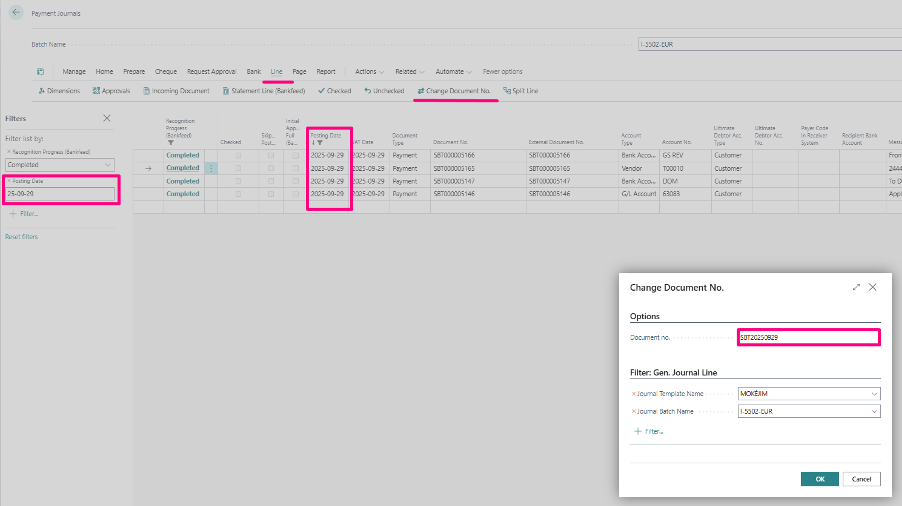Toggle Checked box for SBT000005147 row
The height and width of the screenshot is (506, 902).
click(x=238, y=181)
